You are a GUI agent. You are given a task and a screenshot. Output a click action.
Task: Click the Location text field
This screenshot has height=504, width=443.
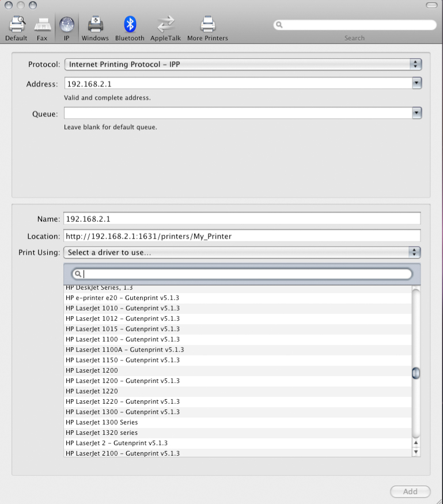(x=242, y=236)
